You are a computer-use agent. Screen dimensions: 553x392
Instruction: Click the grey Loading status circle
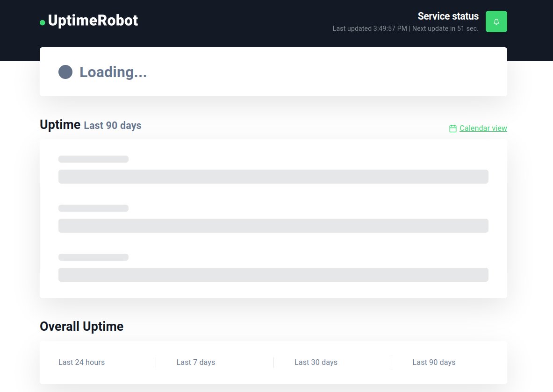(65, 72)
